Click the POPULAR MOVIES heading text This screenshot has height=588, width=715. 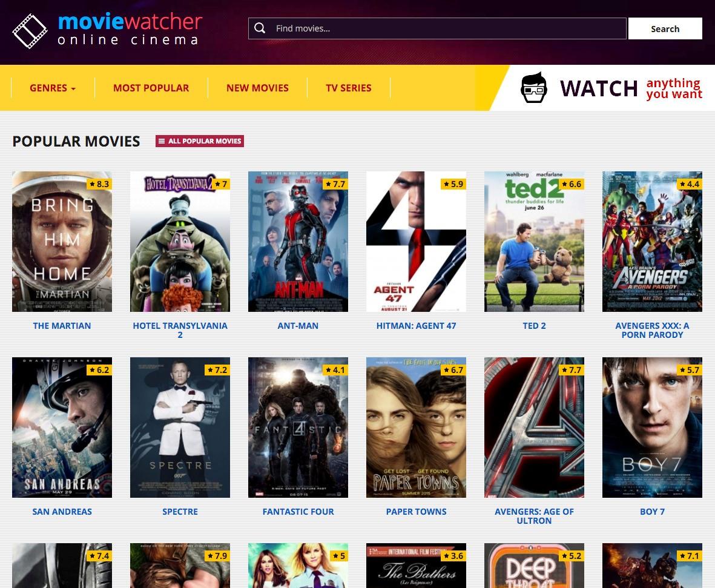tap(76, 142)
